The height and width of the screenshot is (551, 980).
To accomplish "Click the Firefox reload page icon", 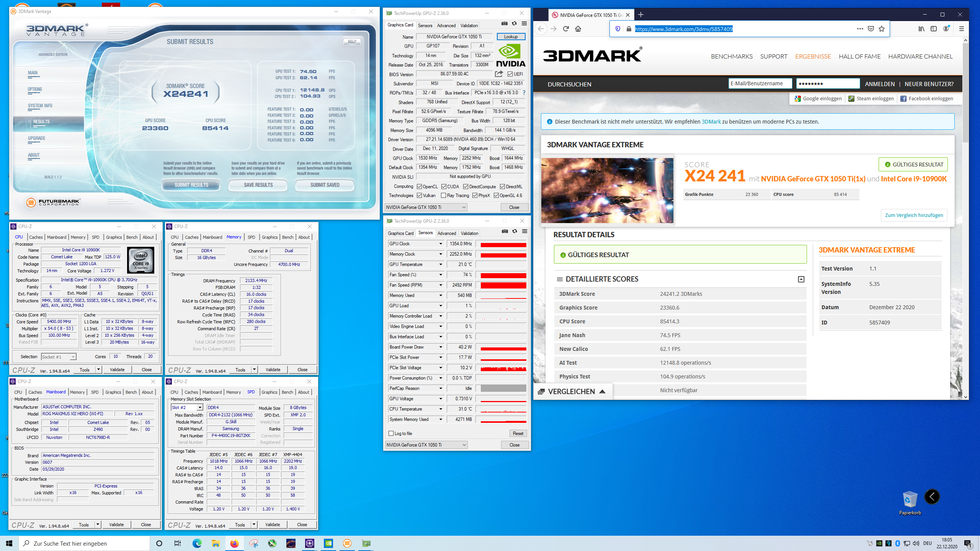I will 566,29.
